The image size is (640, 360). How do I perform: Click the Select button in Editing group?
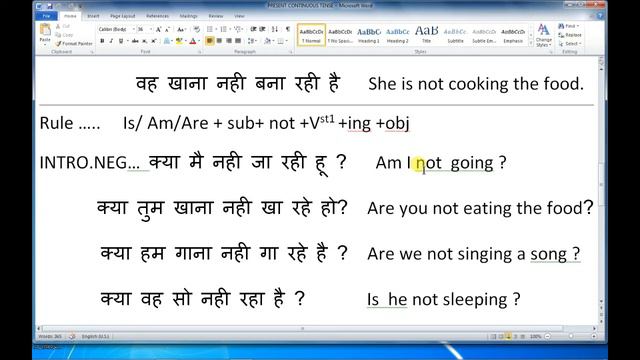570,44
